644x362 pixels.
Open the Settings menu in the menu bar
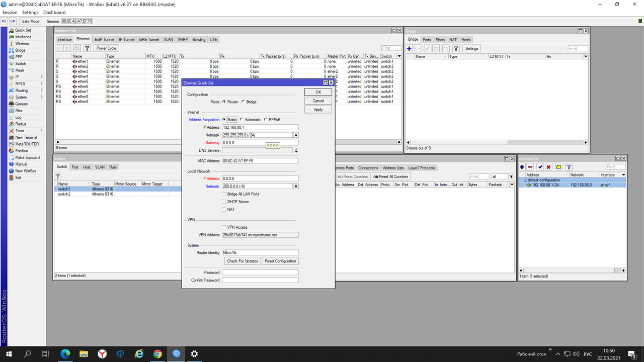click(30, 13)
